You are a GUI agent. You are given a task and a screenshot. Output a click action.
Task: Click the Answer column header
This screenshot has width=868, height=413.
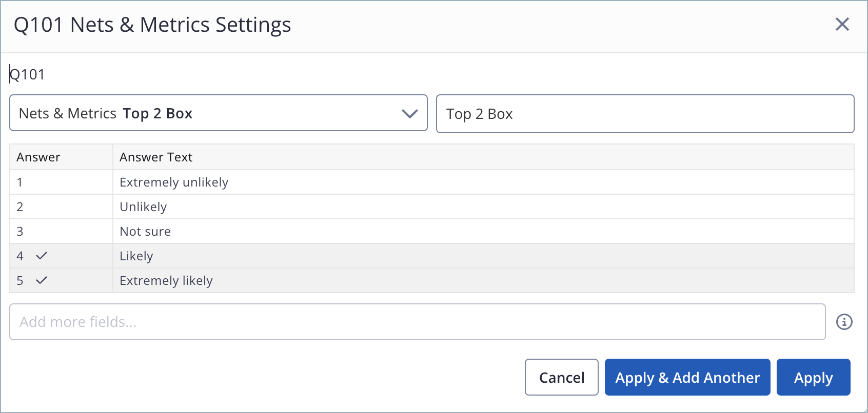tap(38, 157)
